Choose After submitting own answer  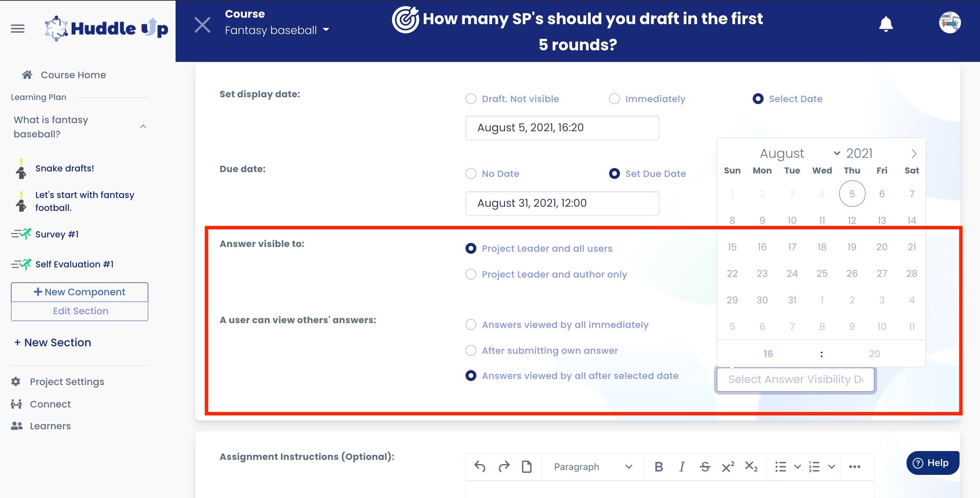click(x=471, y=350)
